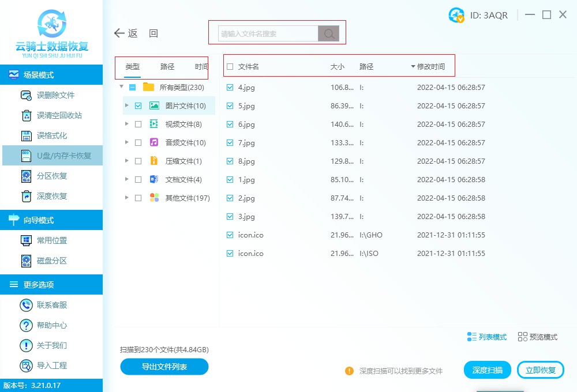Open 帮助中心 help center
The width and height of the screenshot is (577, 392).
(x=52, y=325)
